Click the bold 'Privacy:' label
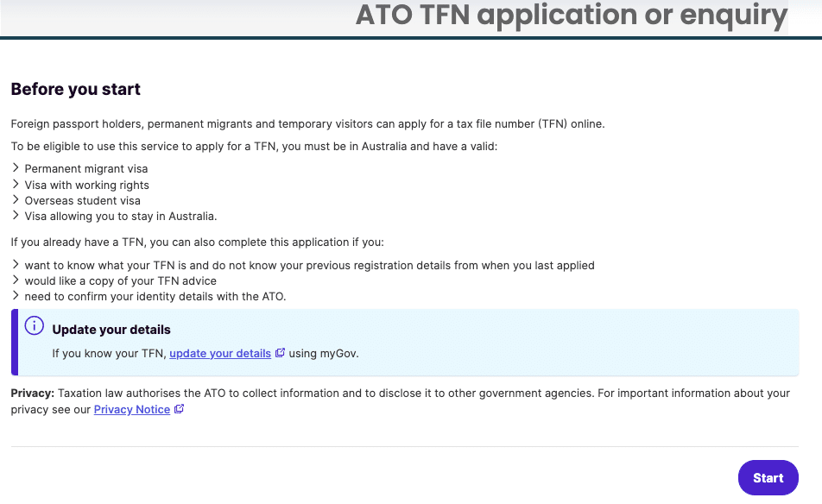Viewport: 822px width, 504px height. 32,393
